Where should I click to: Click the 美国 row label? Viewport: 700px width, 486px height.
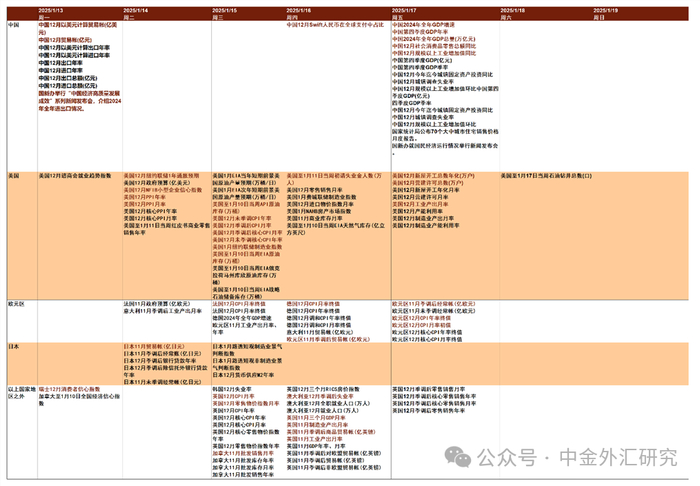tap(14, 176)
